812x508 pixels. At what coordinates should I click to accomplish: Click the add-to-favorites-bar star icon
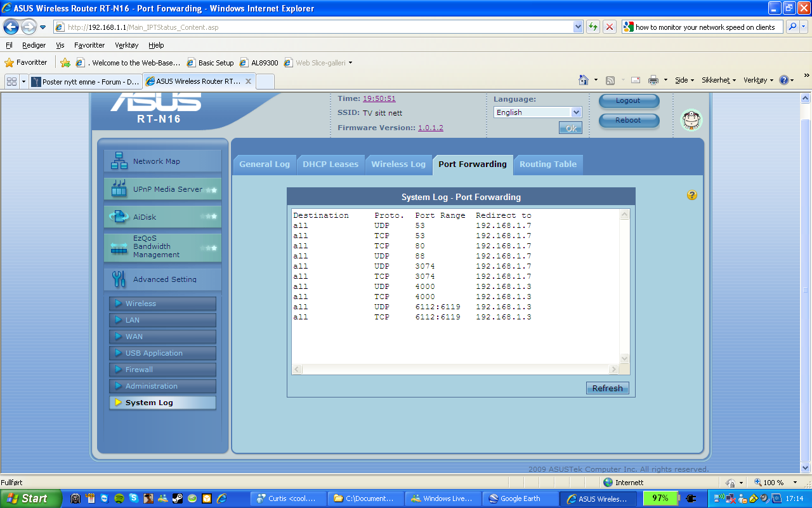tap(65, 63)
